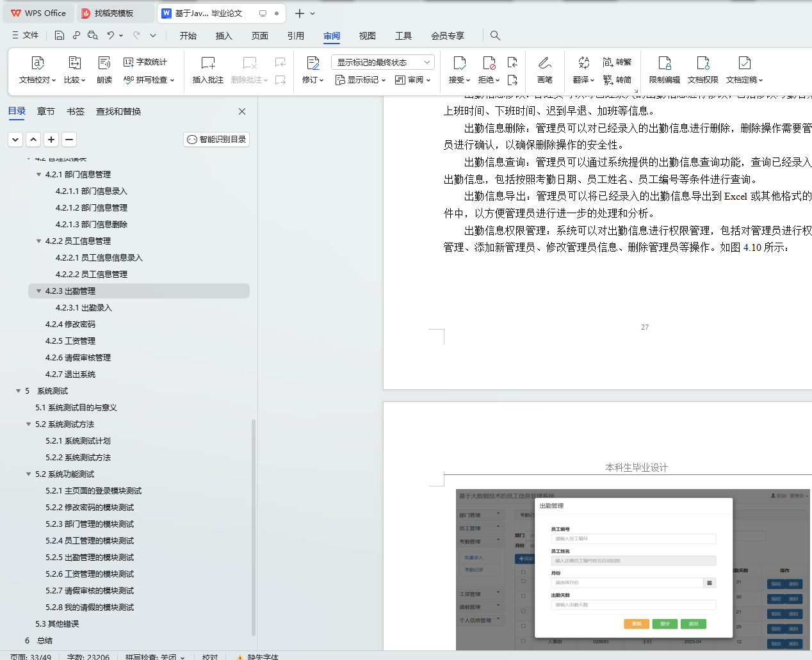
Task: Click the 拒绝 reject change icon
Action: [x=489, y=63]
